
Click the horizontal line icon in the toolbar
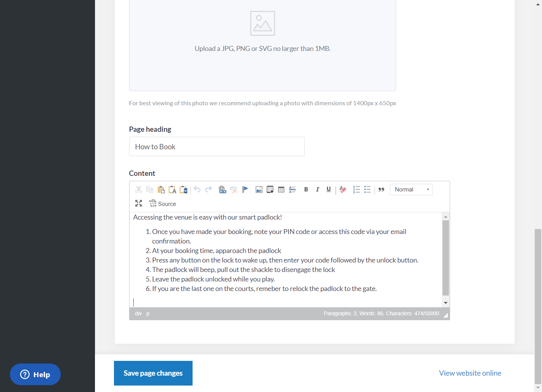click(292, 190)
